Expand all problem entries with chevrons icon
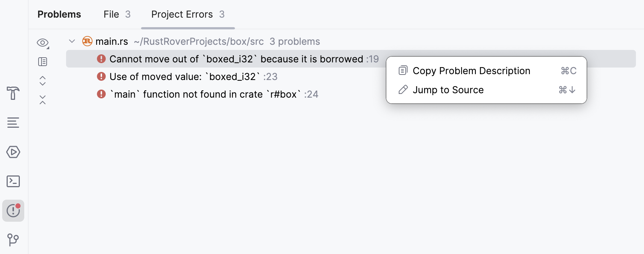Viewport: 644px width, 254px height. (x=43, y=80)
